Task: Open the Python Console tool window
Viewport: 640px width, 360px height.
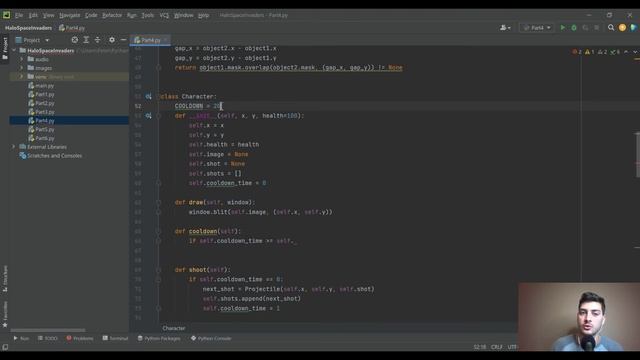Action: click(x=211, y=338)
